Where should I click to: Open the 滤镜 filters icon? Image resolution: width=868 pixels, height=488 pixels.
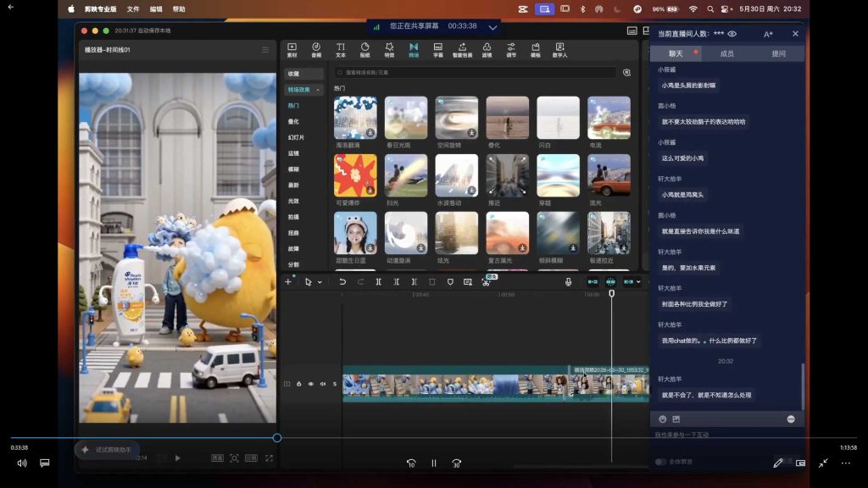point(487,50)
